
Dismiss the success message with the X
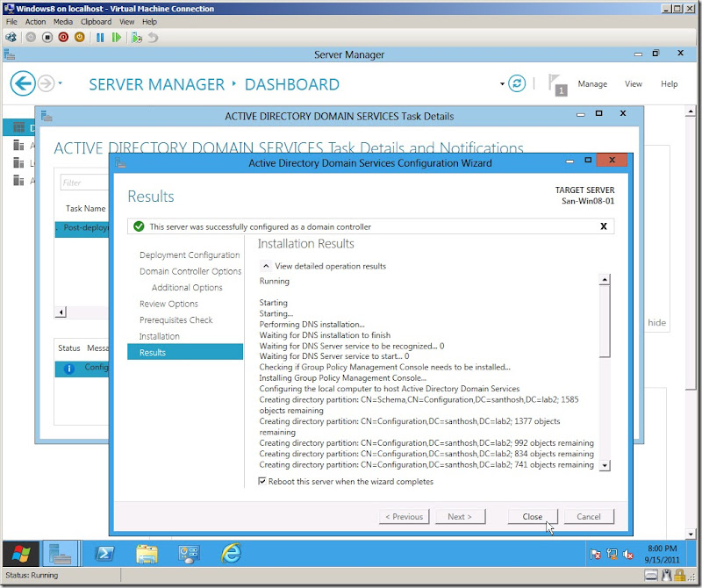pos(604,226)
